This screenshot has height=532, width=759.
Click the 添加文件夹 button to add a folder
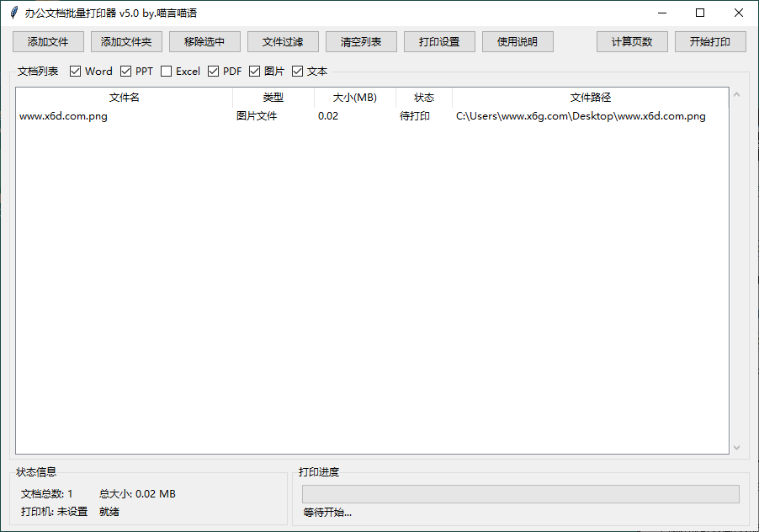point(126,41)
